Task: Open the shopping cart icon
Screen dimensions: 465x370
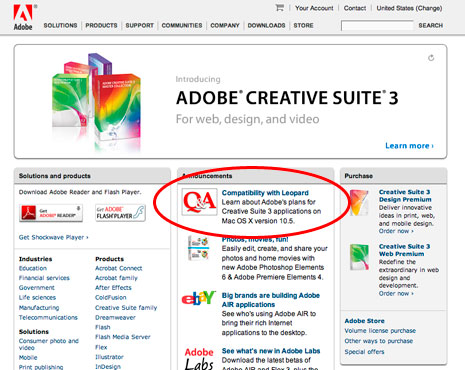Action: tap(280, 8)
